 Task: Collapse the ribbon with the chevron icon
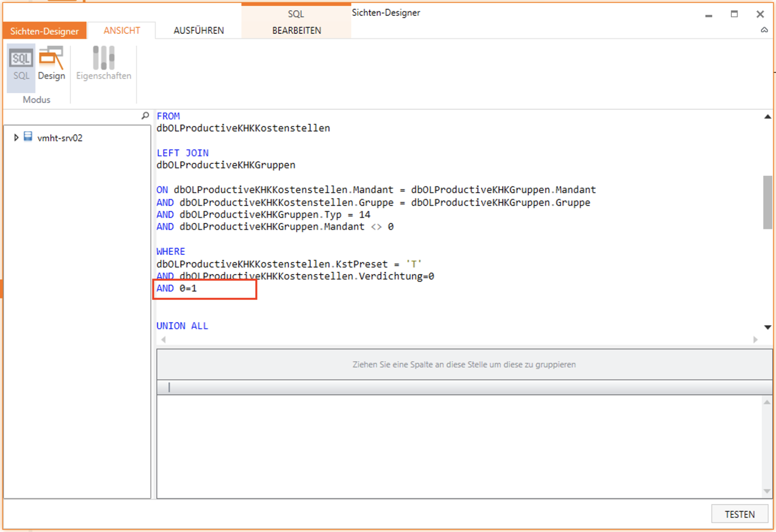click(x=764, y=30)
